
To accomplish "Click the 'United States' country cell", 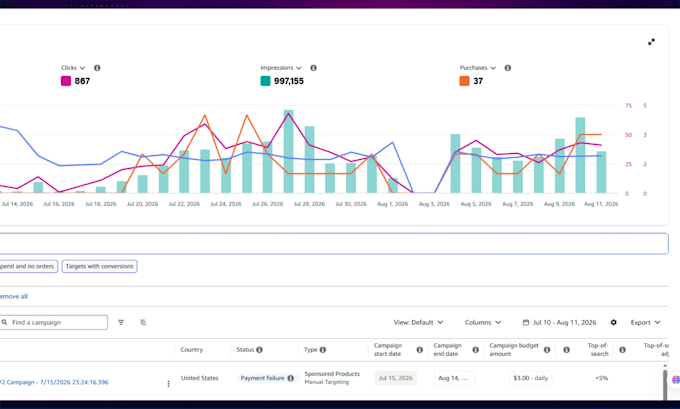I will [x=199, y=378].
